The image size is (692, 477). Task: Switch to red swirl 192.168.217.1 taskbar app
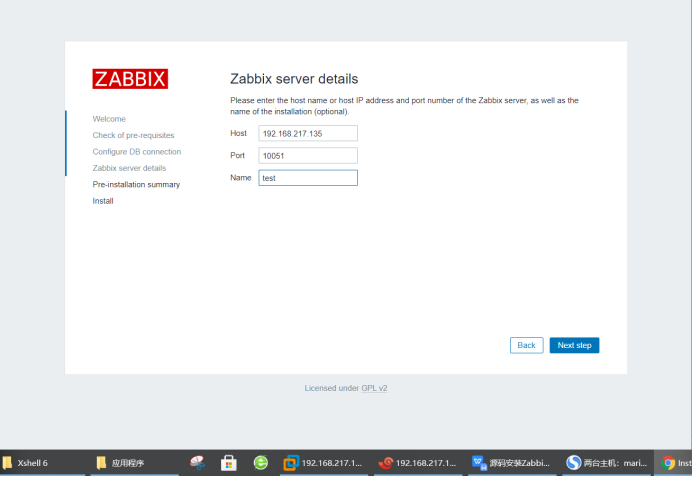(x=418, y=463)
